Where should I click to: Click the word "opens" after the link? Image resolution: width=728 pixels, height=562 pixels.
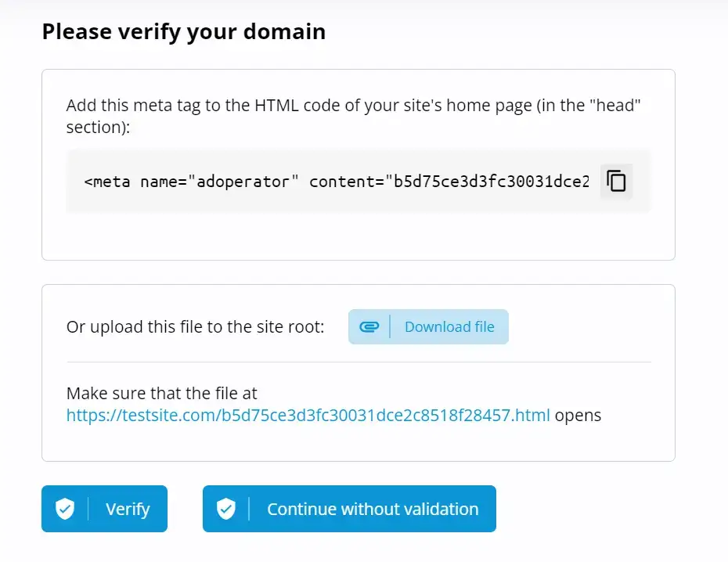(578, 415)
